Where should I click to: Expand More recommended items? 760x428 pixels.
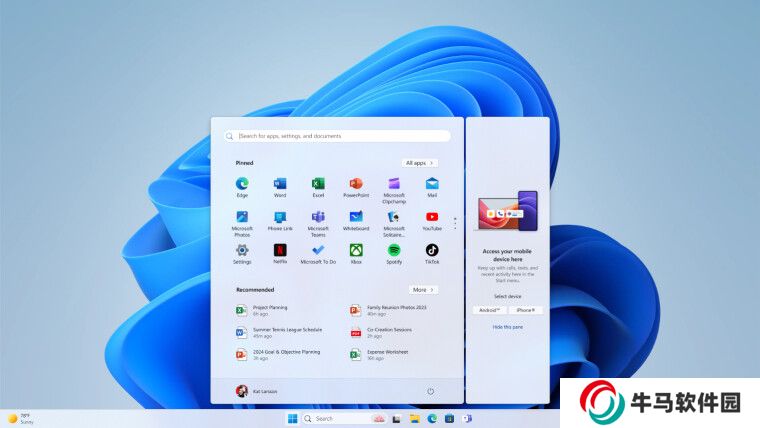[x=423, y=290]
